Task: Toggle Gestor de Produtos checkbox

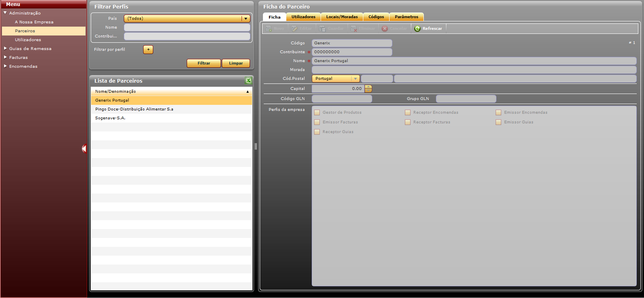Action: click(x=317, y=113)
